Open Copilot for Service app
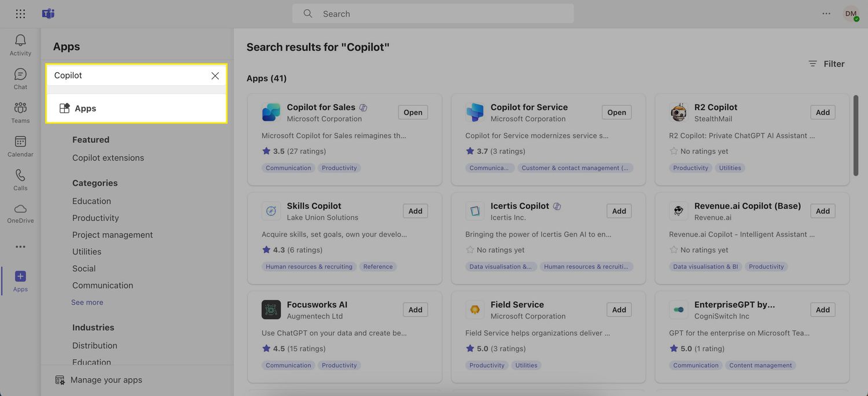 616,112
